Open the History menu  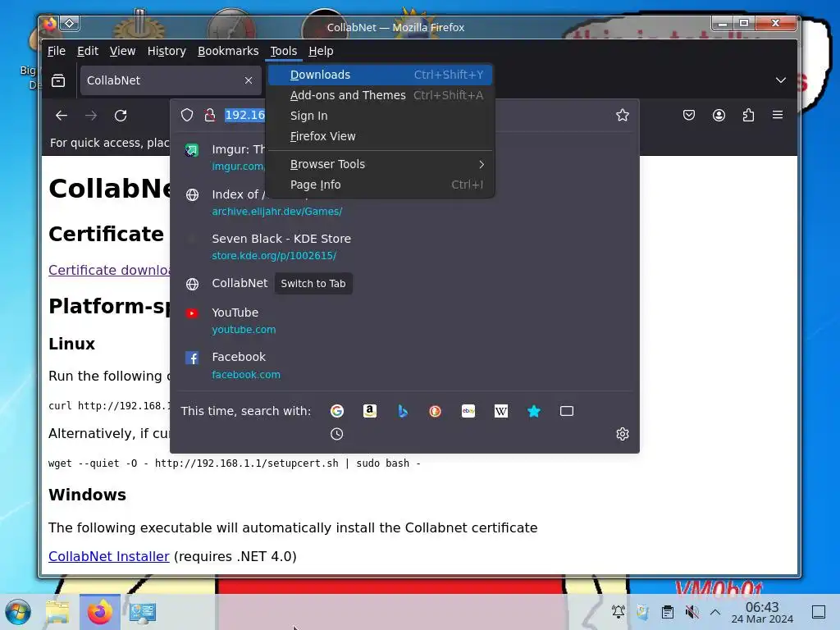click(167, 51)
